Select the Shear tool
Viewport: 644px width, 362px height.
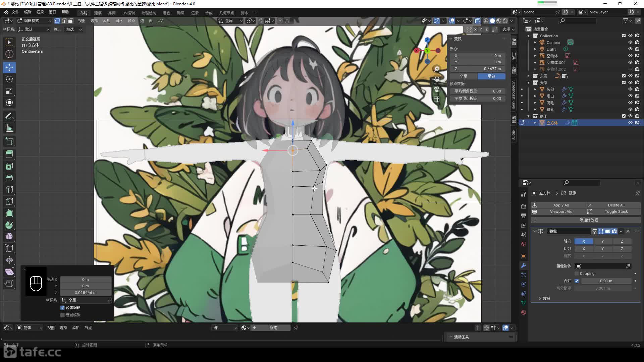click(9, 272)
